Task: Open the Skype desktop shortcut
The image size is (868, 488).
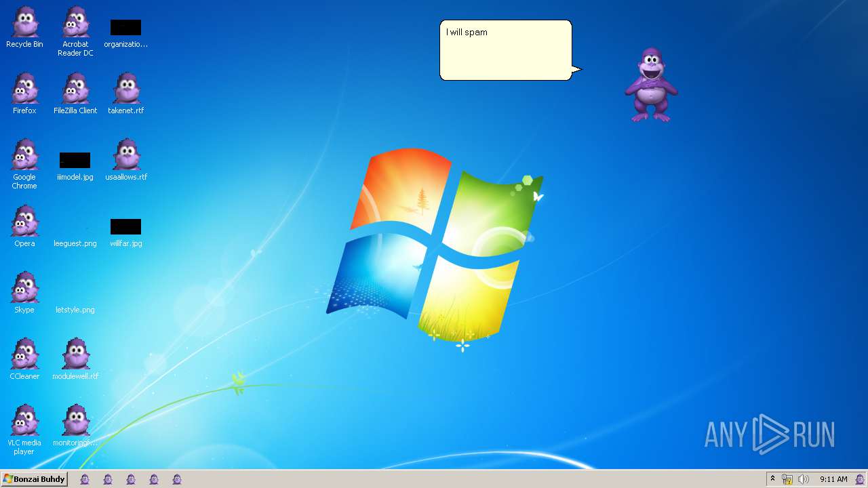Action: point(24,293)
